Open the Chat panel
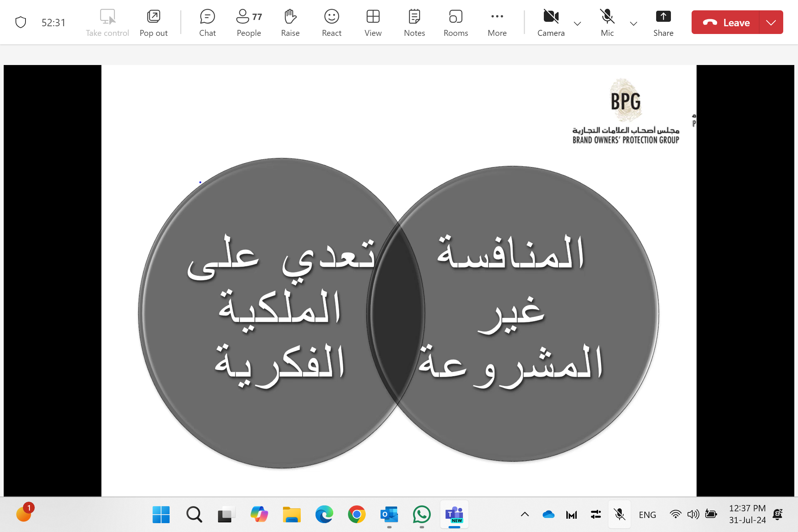Viewport: 798px width, 532px height. [x=207, y=23]
